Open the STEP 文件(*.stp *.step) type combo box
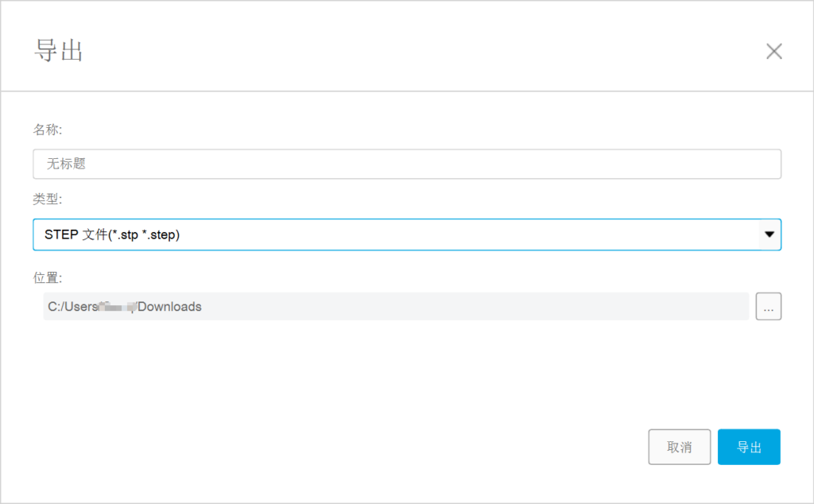814x504 pixels. click(397, 235)
